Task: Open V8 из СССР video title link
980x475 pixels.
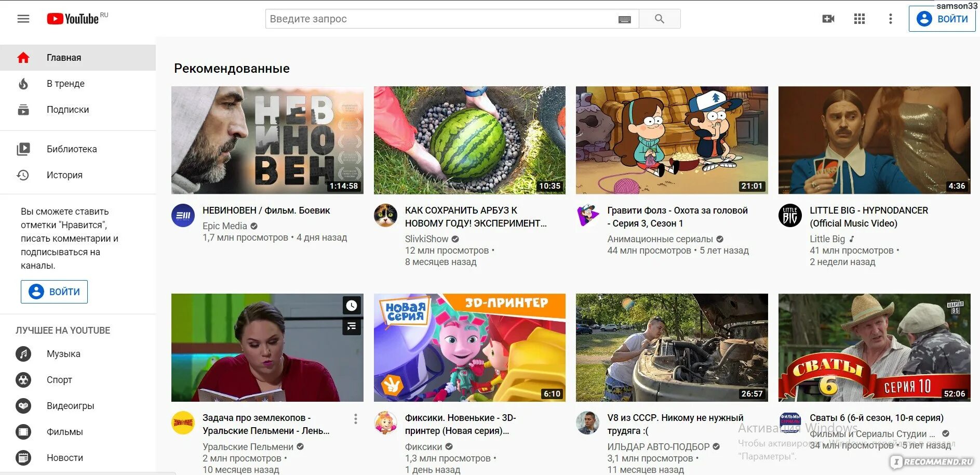Action: (x=676, y=424)
